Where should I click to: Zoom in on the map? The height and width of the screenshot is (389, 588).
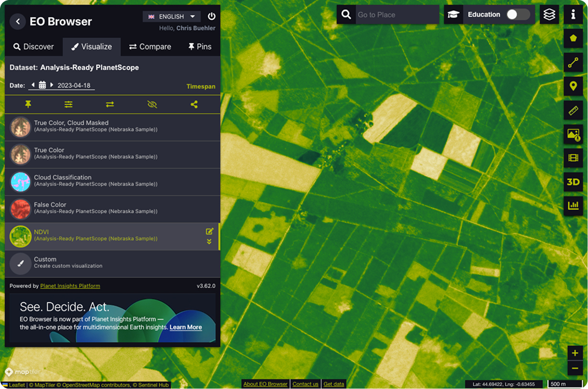574,353
